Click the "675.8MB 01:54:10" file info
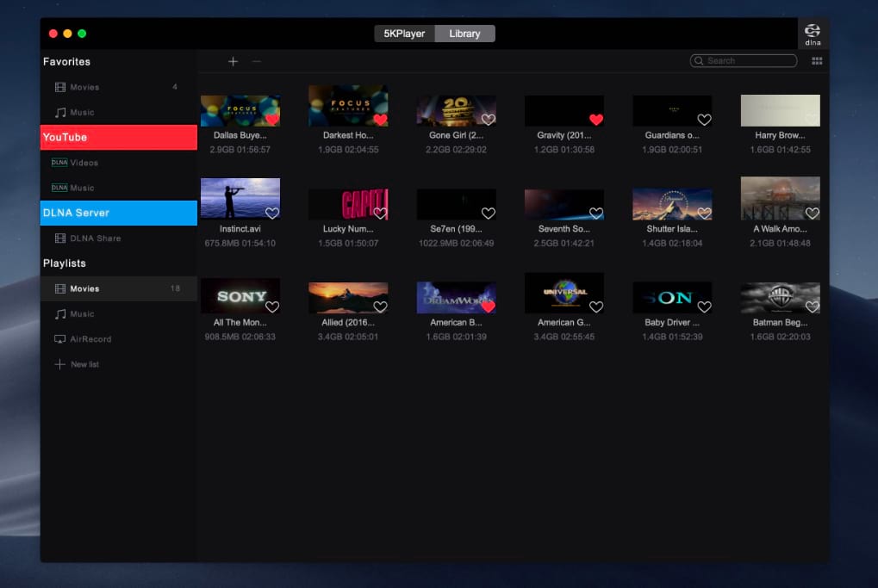The image size is (878, 588). tap(240, 244)
